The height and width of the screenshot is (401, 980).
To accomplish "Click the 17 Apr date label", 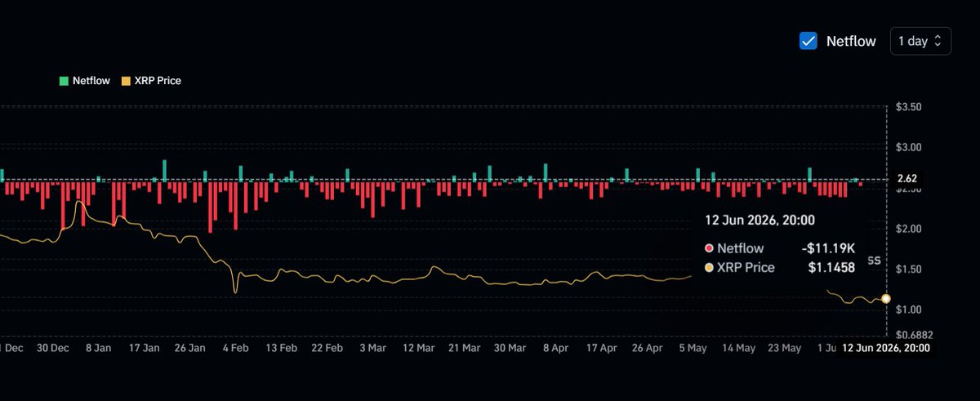I will 601,348.
